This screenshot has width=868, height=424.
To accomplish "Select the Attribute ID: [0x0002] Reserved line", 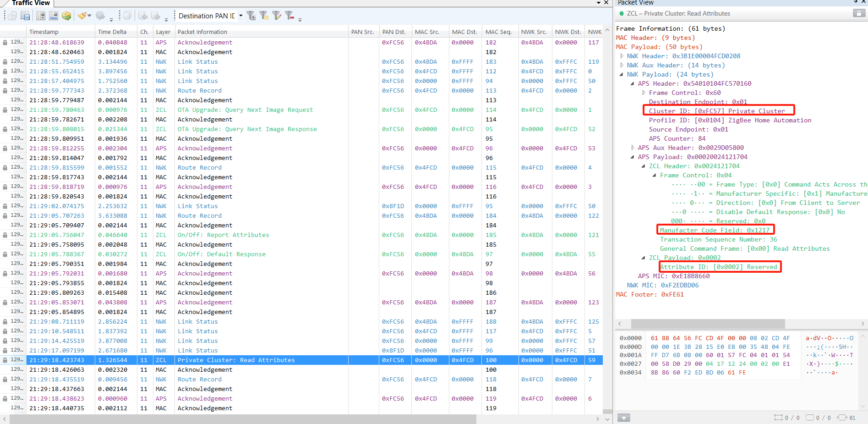I will [x=718, y=267].
